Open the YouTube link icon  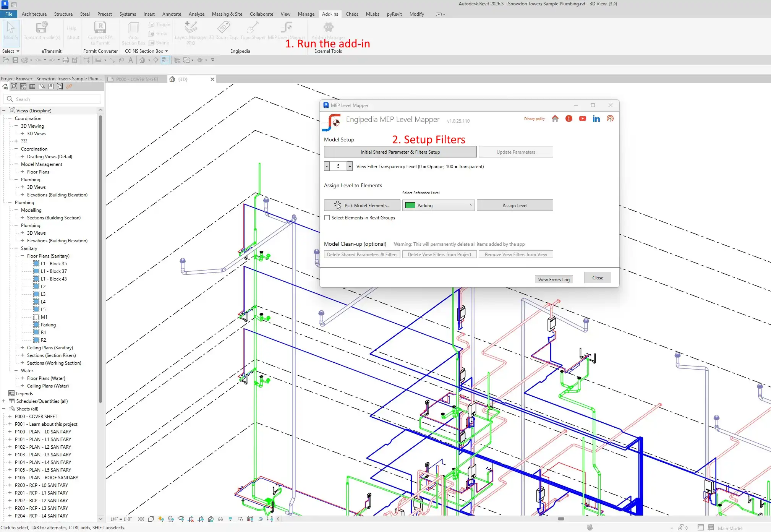(582, 118)
